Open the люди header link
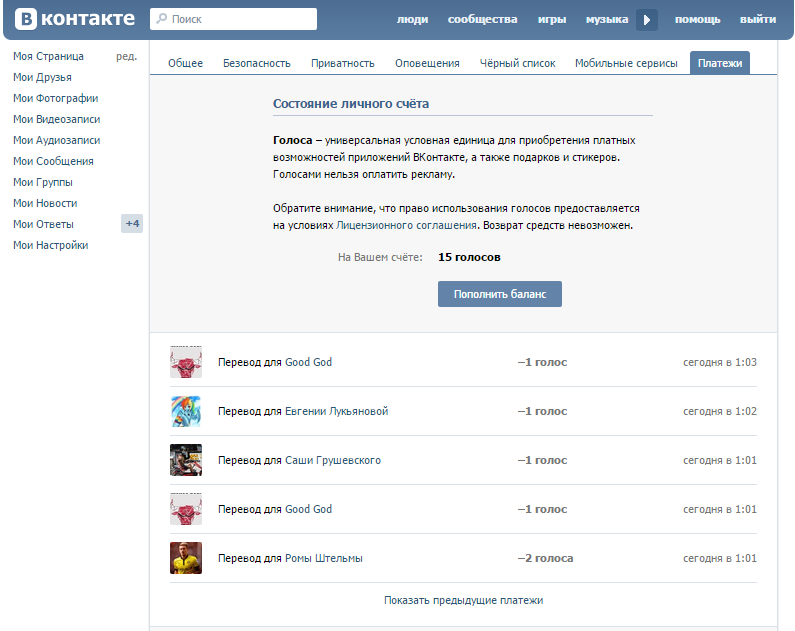The width and height of the screenshot is (795, 631). pos(412,19)
